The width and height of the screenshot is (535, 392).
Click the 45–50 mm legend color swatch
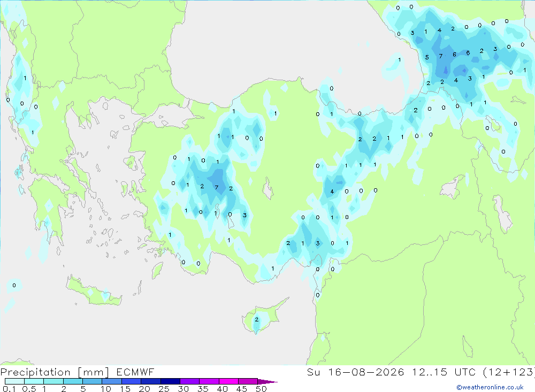248,381
